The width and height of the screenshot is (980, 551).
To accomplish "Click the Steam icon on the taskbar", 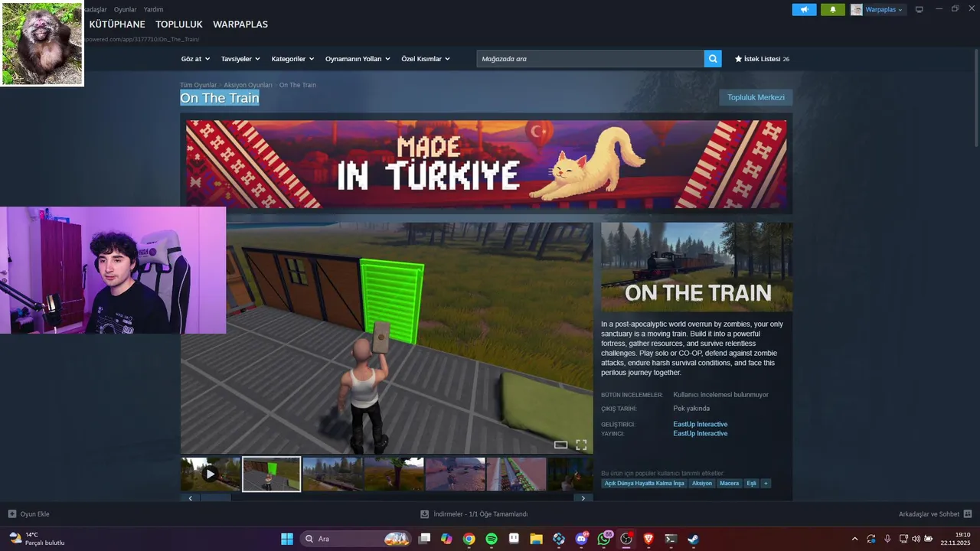I will (x=693, y=539).
